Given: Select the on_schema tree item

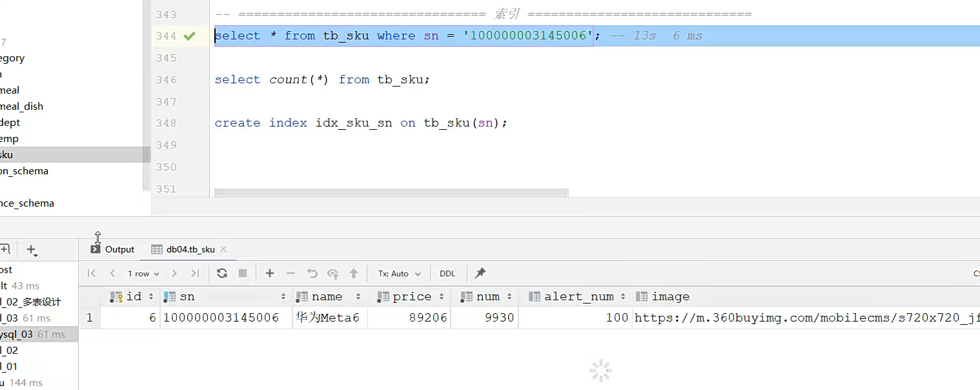Looking at the screenshot, I should (x=24, y=171).
